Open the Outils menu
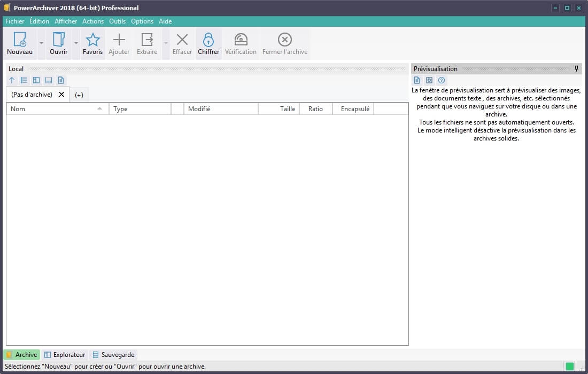Image resolution: width=588 pixels, height=374 pixels. (x=117, y=21)
